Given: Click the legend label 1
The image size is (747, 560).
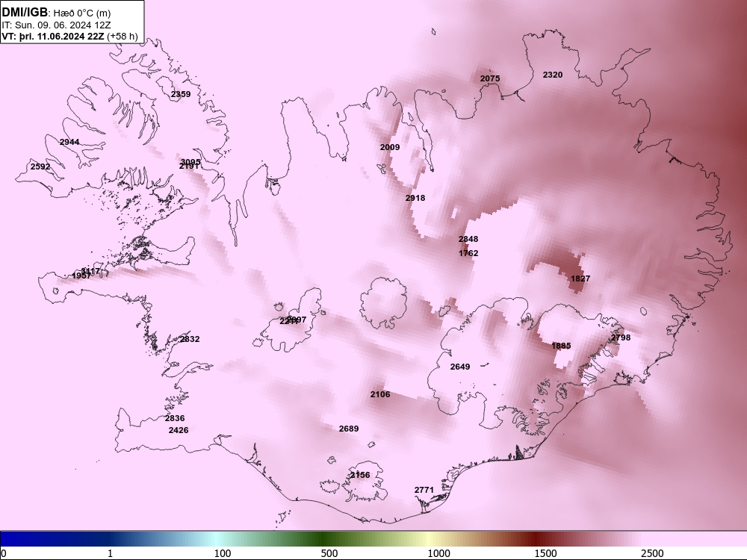Looking at the screenshot, I should 110,553.
